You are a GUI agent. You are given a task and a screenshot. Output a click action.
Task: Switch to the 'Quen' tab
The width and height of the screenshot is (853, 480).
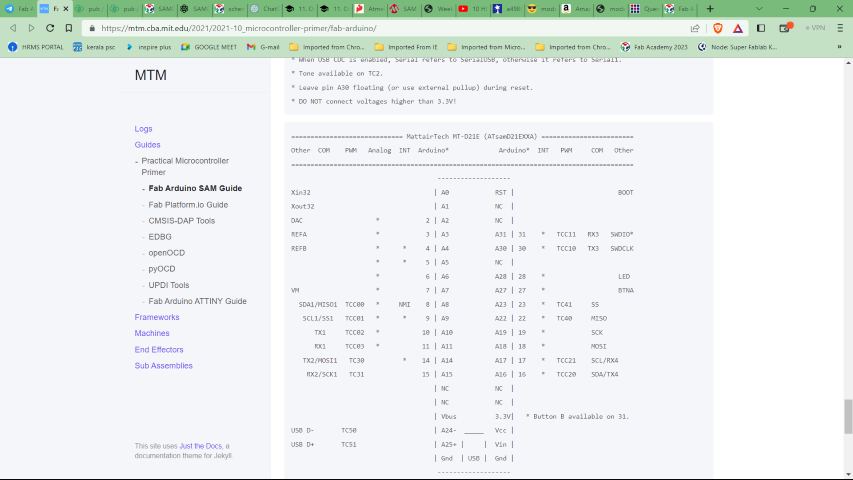click(645, 9)
